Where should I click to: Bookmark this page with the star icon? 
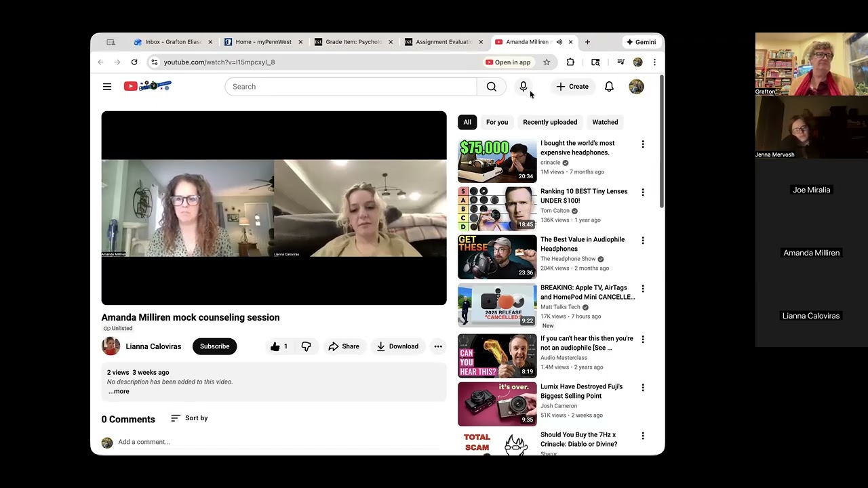click(x=547, y=62)
